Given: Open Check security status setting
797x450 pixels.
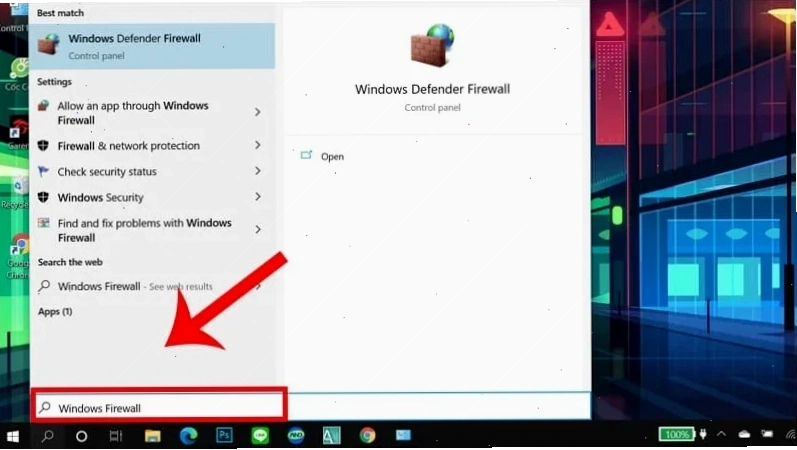Looking at the screenshot, I should click(152, 172).
